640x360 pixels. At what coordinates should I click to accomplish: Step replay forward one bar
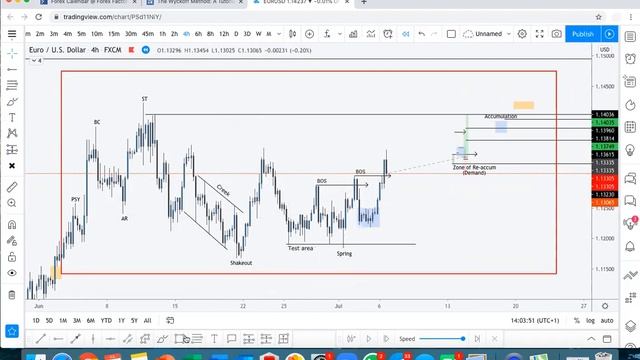(386, 339)
